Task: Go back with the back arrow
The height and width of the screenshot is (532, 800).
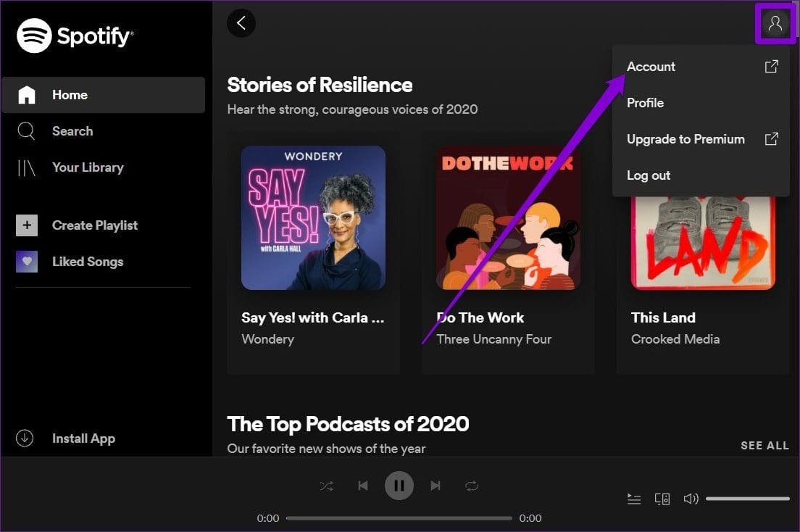Action: (241, 23)
